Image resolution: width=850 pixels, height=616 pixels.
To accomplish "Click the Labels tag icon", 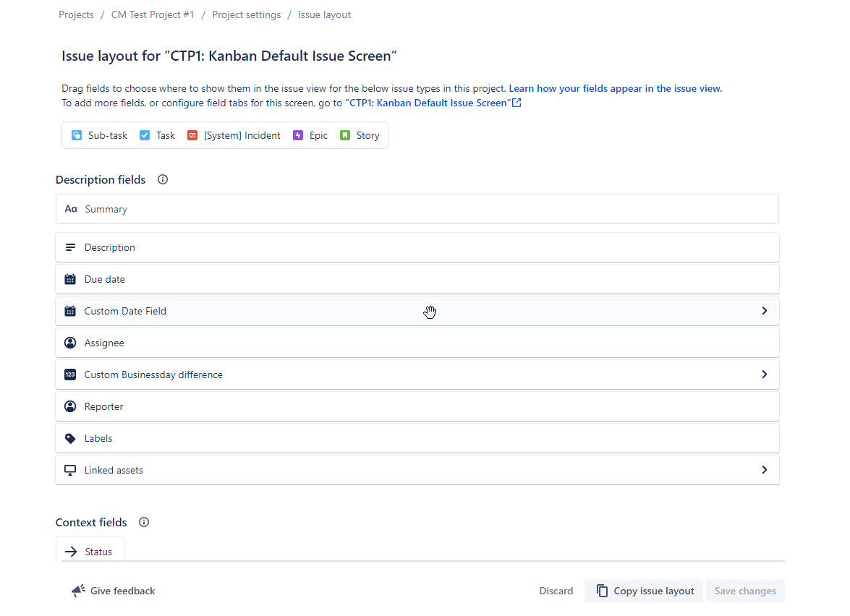I will [70, 438].
